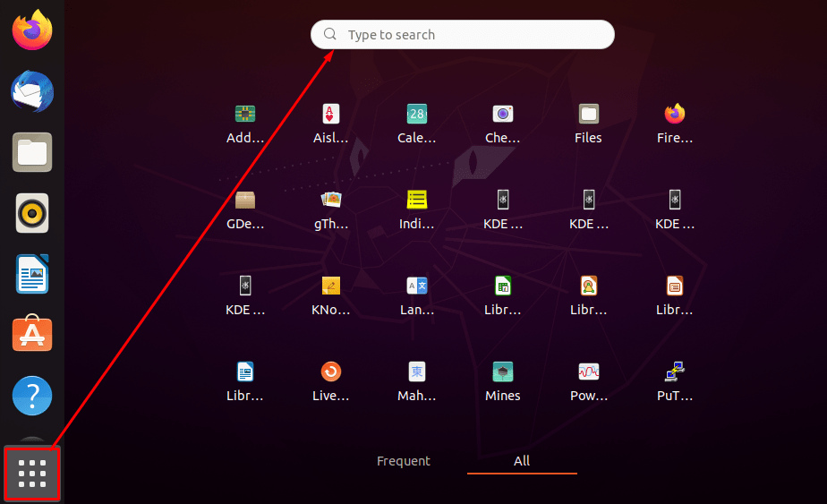The image size is (827, 504).
Task: Open the yellow Indicator app icon
Action: coord(417,210)
